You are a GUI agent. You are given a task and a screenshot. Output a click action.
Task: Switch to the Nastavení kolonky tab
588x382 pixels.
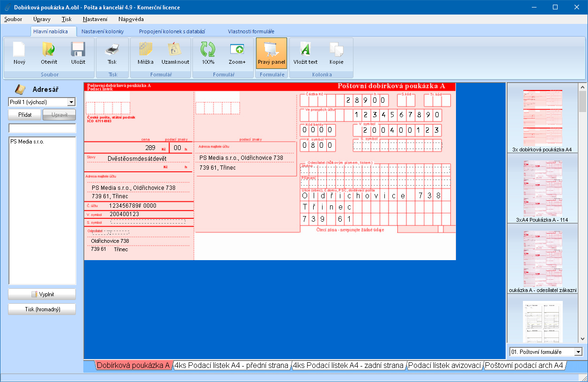pos(103,31)
